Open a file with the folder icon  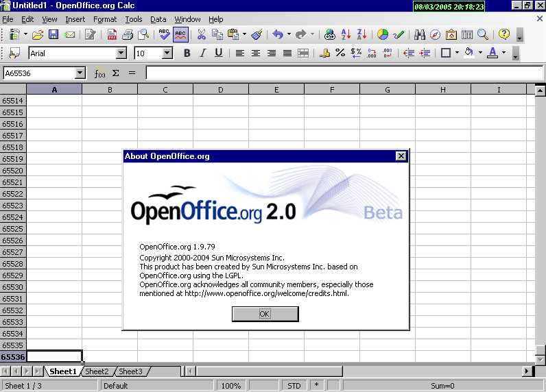pyautogui.click(x=38, y=34)
